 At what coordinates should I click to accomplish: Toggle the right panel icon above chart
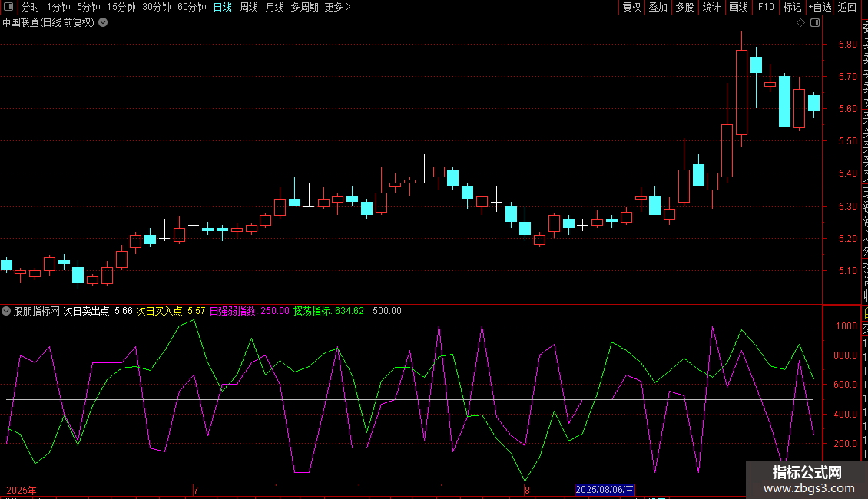pyautogui.click(x=815, y=23)
